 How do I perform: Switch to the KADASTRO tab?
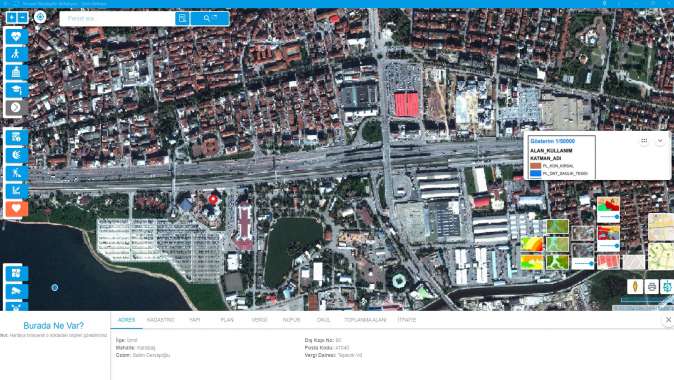click(x=161, y=320)
